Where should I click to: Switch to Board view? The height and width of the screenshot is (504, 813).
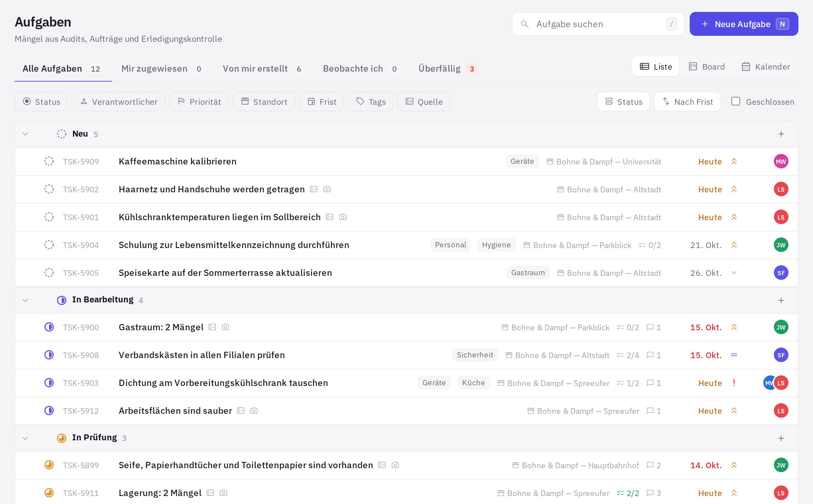[x=707, y=67]
